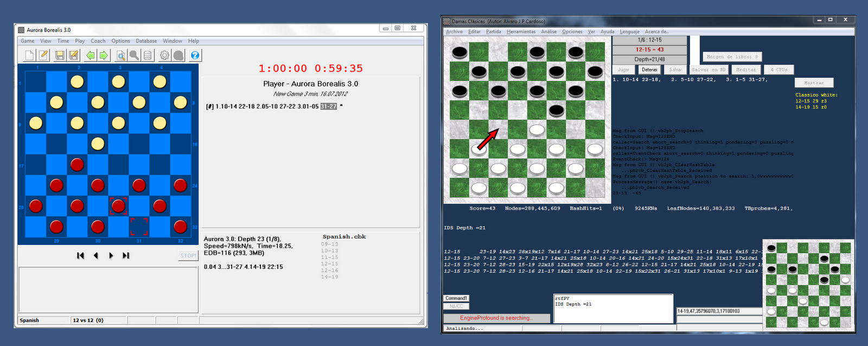Screen dimensions: 868x346
Task: Open the Herramientas menu in Damas Clásicas
Action: pyautogui.click(x=521, y=32)
